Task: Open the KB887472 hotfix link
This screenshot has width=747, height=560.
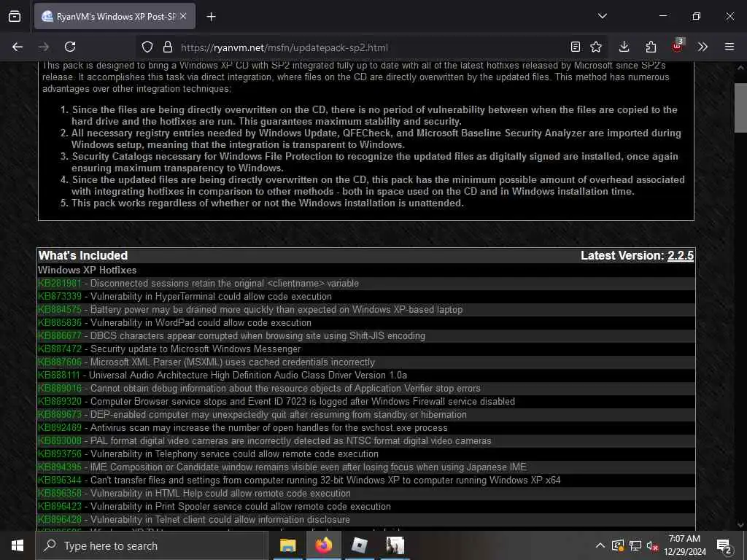Action: (x=60, y=349)
